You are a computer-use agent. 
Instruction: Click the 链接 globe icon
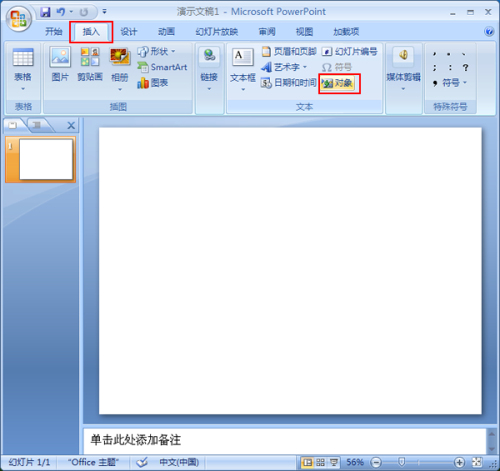tap(209, 56)
